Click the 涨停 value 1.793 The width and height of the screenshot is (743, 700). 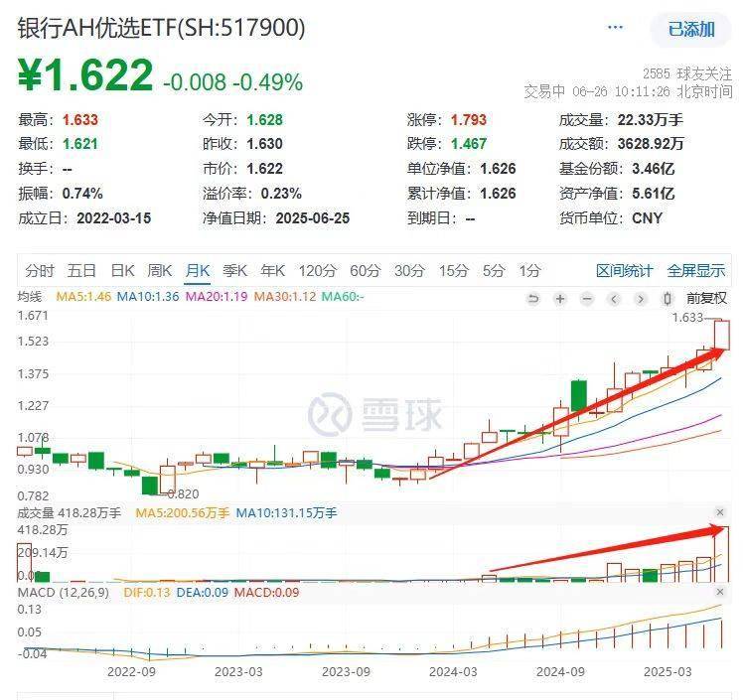point(469,120)
